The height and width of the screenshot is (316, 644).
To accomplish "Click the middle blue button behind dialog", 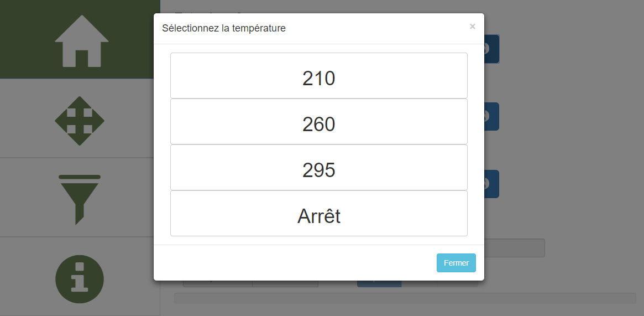I will pyautogui.click(x=492, y=116).
